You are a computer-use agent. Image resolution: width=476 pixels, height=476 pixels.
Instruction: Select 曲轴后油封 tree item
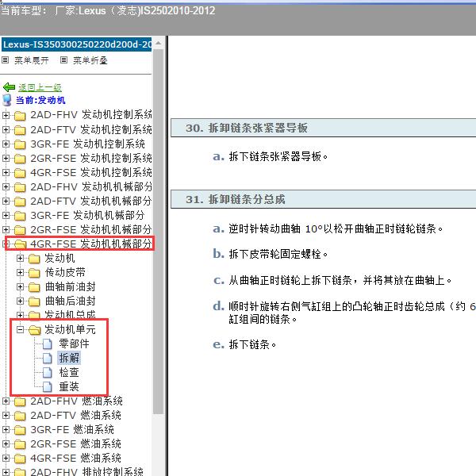pyautogui.click(x=70, y=301)
